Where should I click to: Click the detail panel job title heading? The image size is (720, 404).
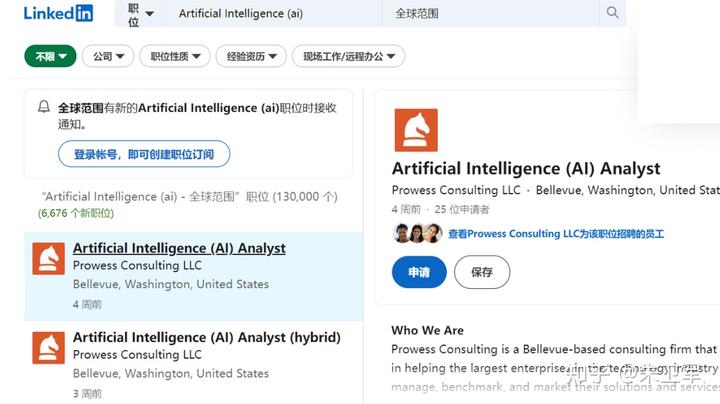tap(526, 168)
